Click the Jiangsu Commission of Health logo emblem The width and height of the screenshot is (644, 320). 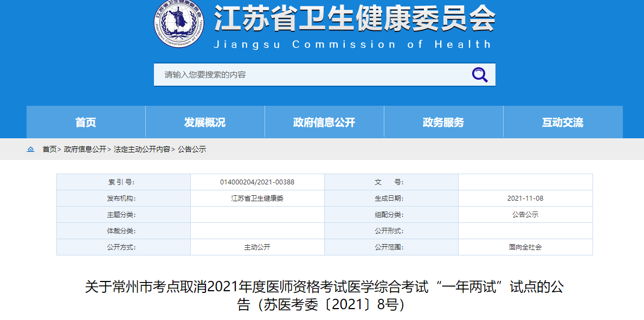[179, 22]
